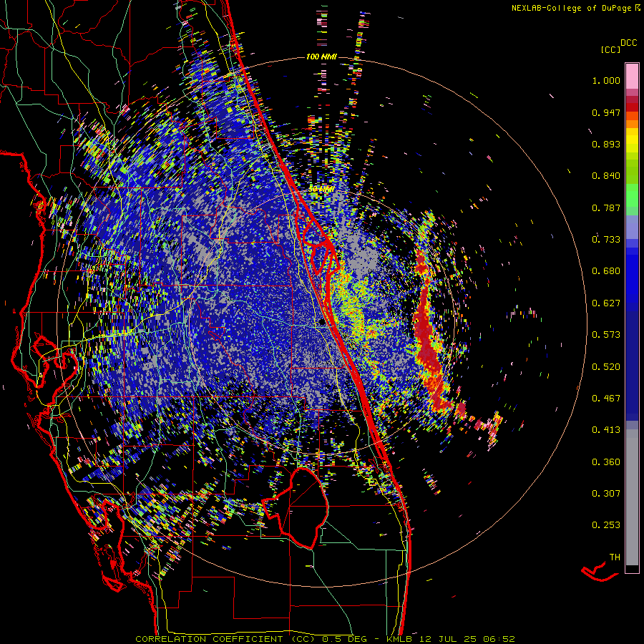Pick the dark red color bar segment
Screen dimensions: 644x644
pyautogui.click(x=632, y=107)
